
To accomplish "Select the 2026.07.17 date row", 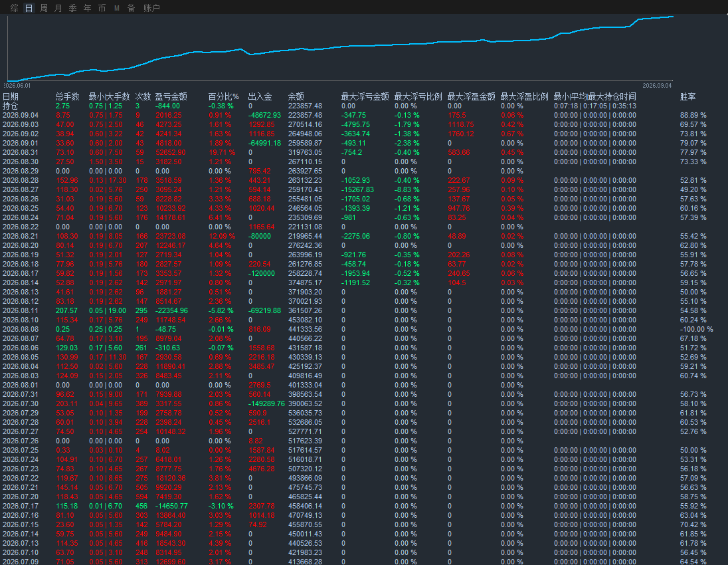I will [21, 506].
